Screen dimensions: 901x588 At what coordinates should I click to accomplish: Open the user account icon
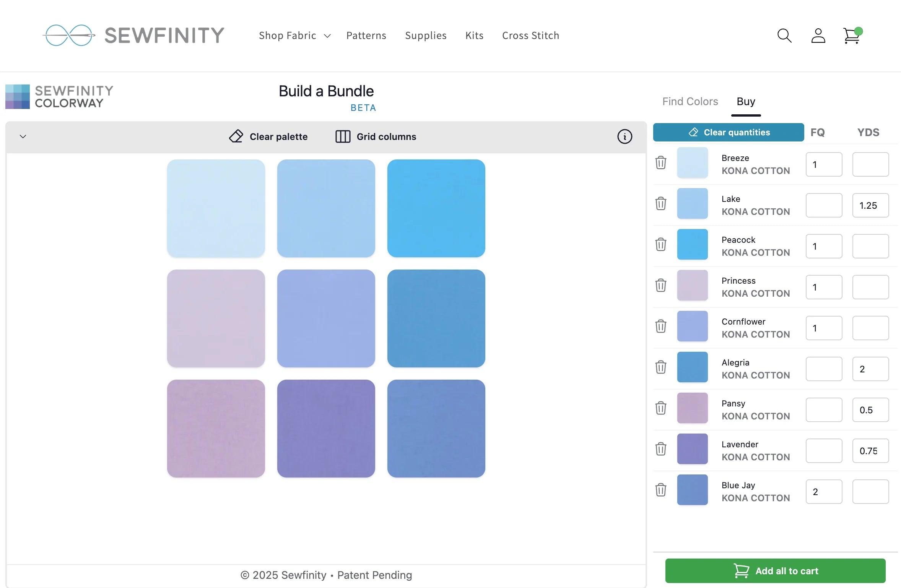pos(818,36)
